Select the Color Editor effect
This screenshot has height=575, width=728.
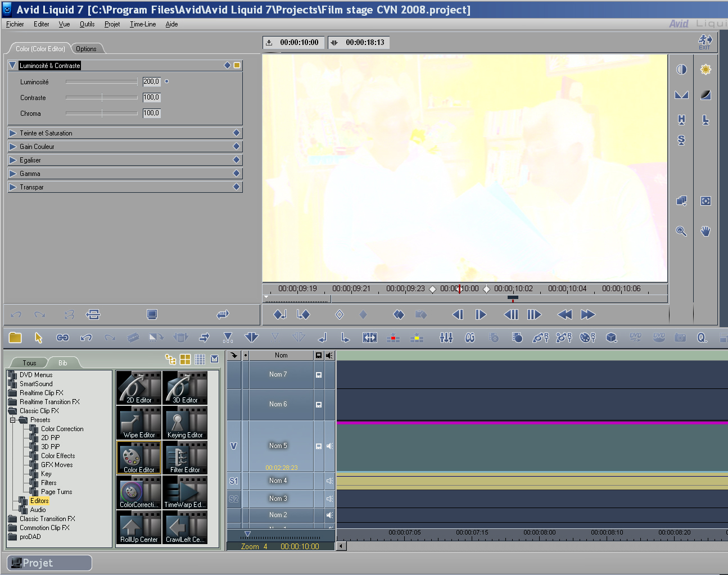[139, 458]
